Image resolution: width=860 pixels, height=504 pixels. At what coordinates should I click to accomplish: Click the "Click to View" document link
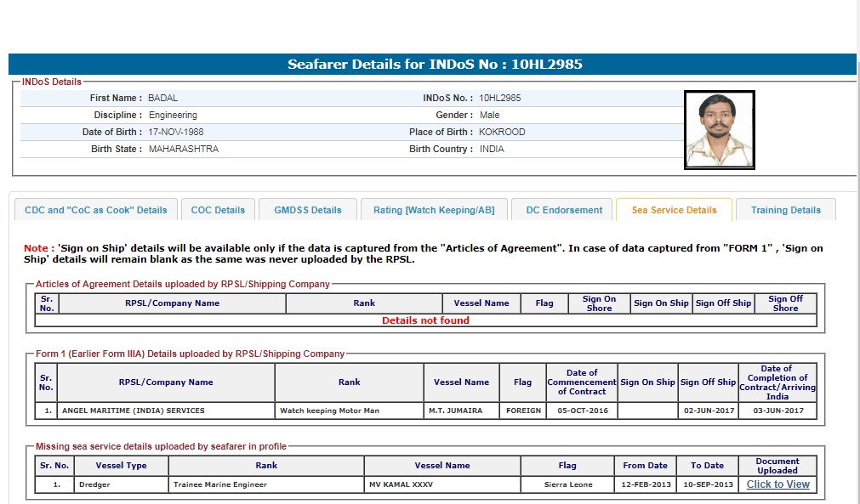[x=777, y=484]
